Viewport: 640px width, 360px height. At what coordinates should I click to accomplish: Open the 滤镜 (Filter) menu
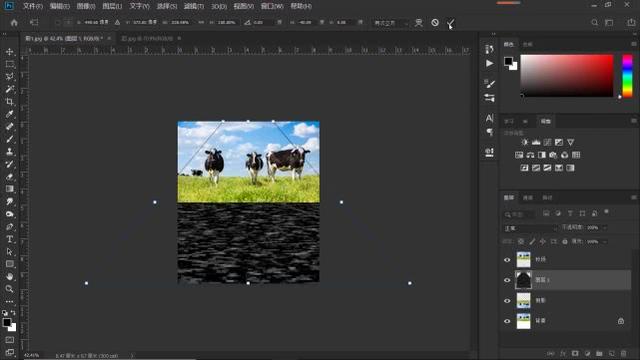point(193,6)
